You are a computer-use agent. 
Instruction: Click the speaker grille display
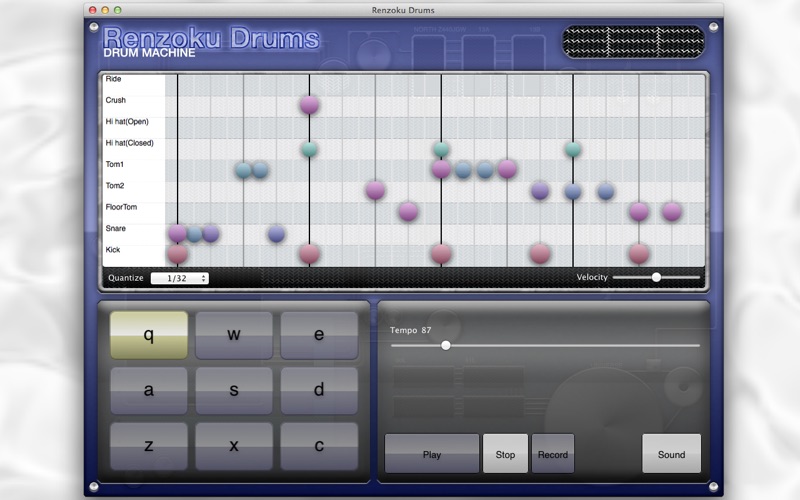click(x=633, y=41)
